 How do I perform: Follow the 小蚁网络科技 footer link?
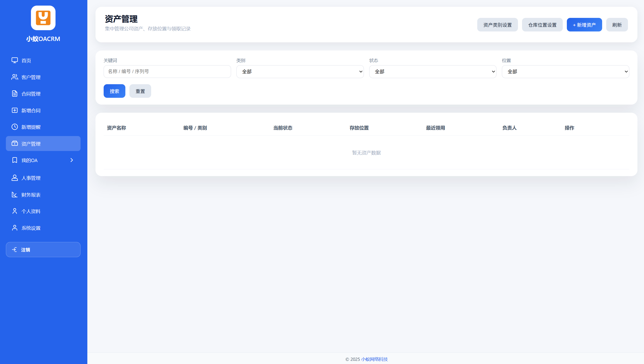[x=374, y=359]
